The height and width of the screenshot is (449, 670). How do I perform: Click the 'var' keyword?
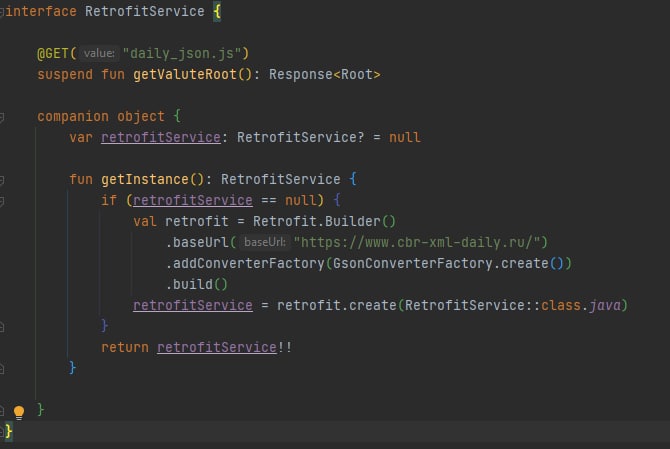pyautogui.click(x=81, y=138)
